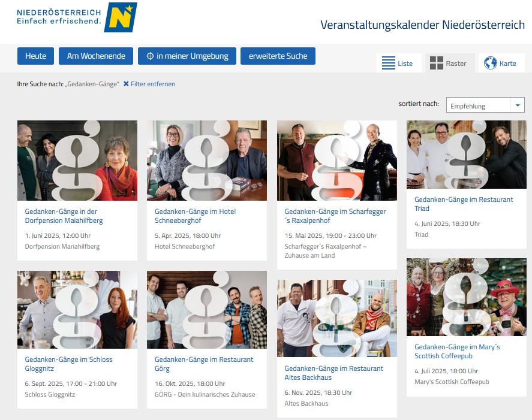Open Gedanken-Gänge im Schloss Gloggnitz link

68,364
